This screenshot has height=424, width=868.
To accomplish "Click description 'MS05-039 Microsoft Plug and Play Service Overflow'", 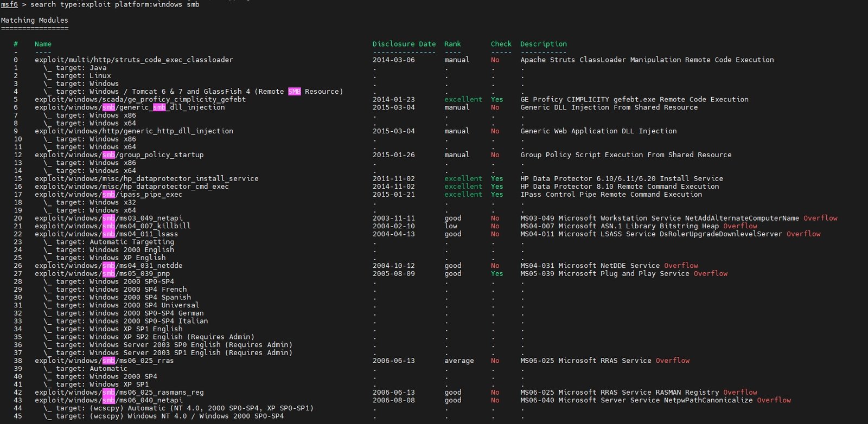I will click(624, 274).
